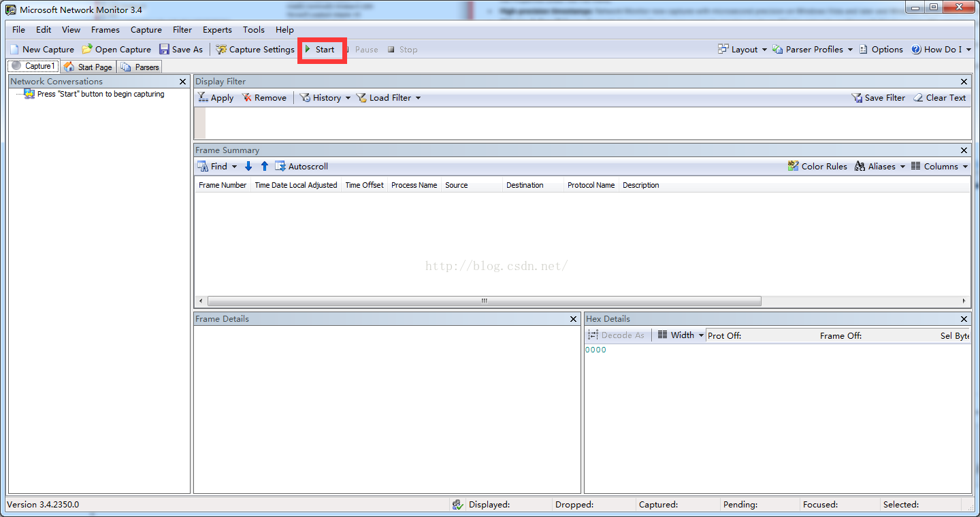Open the Help menu
980x517 pixels.
coord(284,30)
